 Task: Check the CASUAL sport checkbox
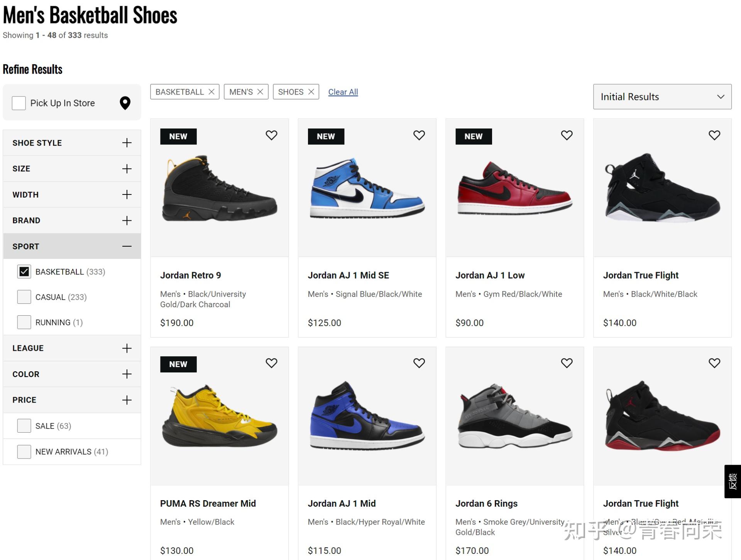pyautogui.click(x=24, y=297)
